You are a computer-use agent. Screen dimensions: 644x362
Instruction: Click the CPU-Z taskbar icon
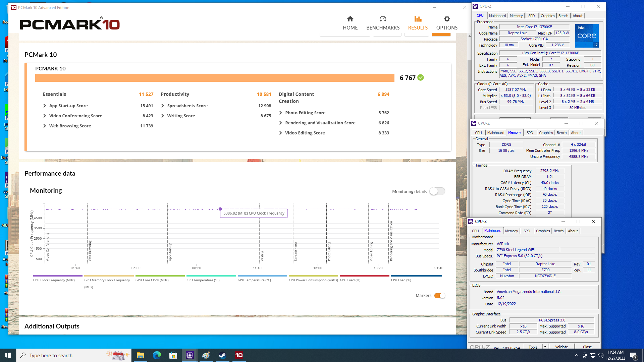(190, 355)
